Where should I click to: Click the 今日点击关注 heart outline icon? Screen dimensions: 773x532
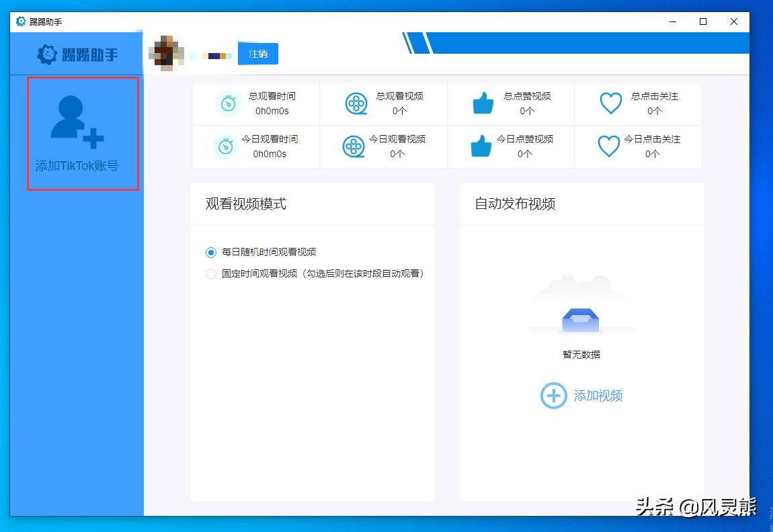coord(609,146)
